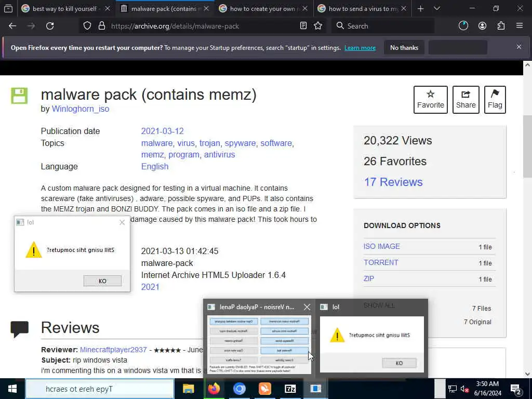Open 7-Zip from taskbar
The width and height of the screenshot is (532, 399).
(290, 389)
